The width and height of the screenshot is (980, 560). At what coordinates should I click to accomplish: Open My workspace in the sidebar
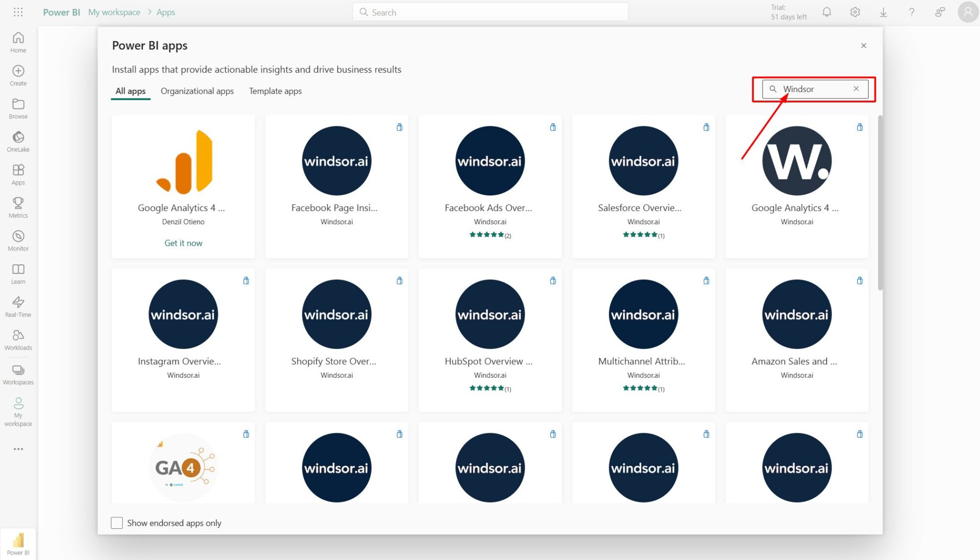18,412
